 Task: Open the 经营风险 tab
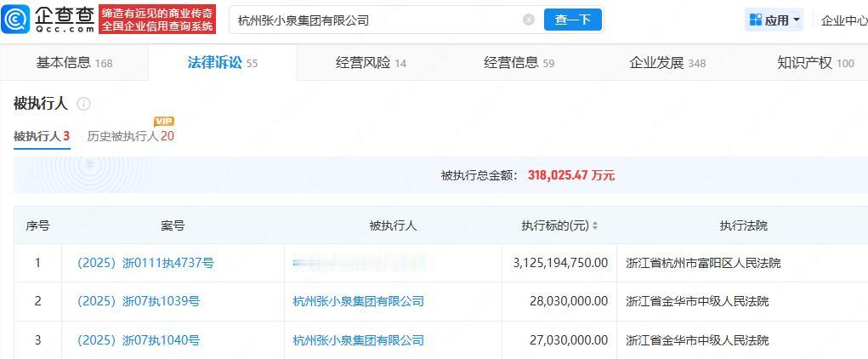click(371, 63)
